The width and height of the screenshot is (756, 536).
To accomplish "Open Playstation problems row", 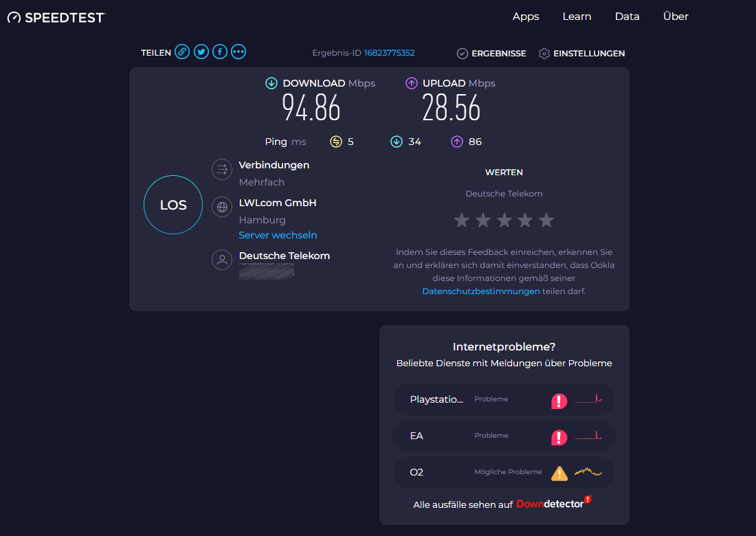I will (x=504, y=399).
